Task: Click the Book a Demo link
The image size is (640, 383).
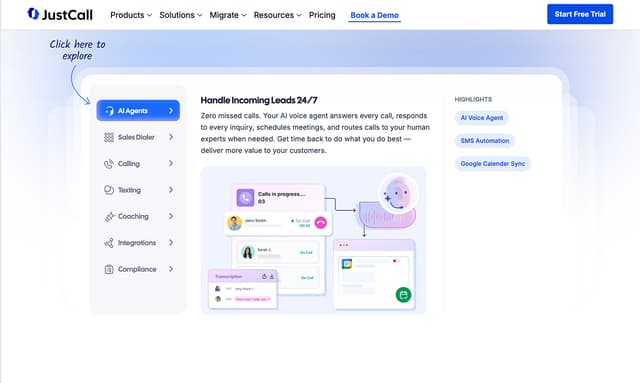Action: coord(374,16)
